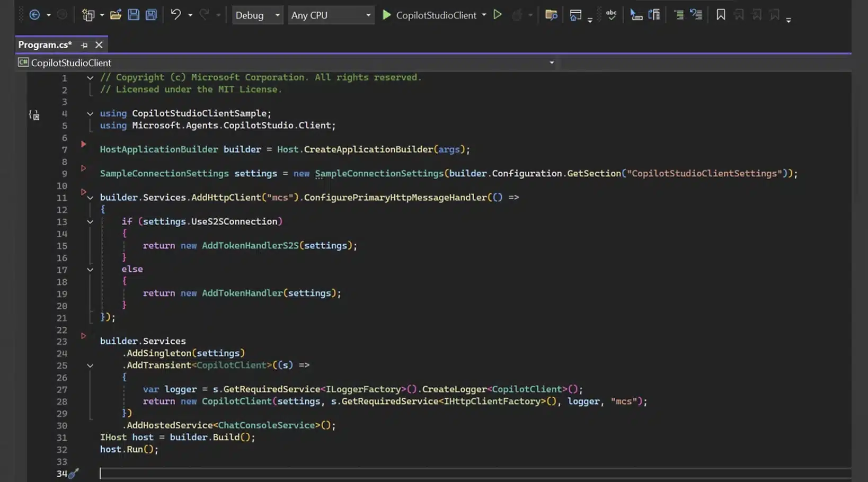Click the cursor-with-box toolbar icon
Image resolution: width=868 pixels, height=482 pixels.
pos(636,15)
